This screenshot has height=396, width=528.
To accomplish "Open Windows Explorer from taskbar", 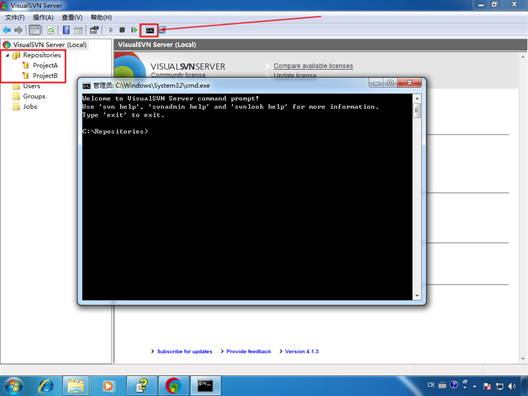I will (x=76, y=386).
